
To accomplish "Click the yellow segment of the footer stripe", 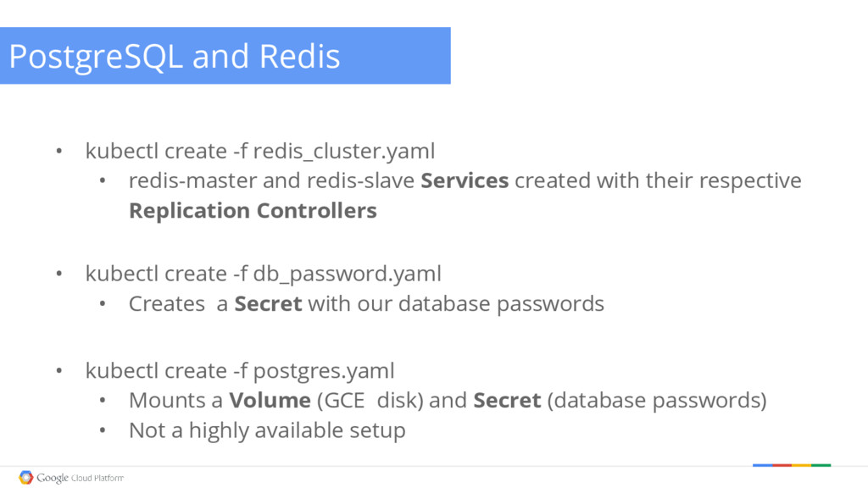I will click(801, 465).
